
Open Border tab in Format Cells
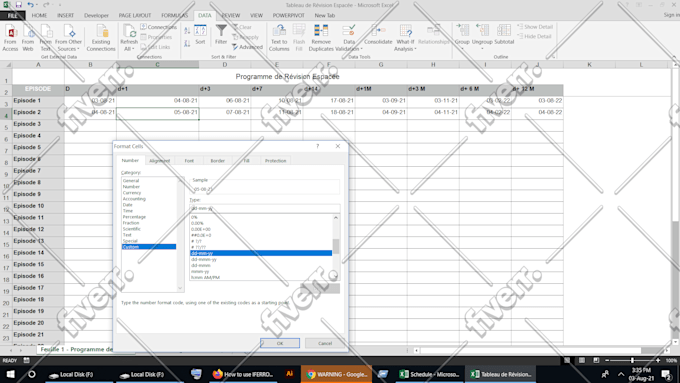tap(217, 161)
